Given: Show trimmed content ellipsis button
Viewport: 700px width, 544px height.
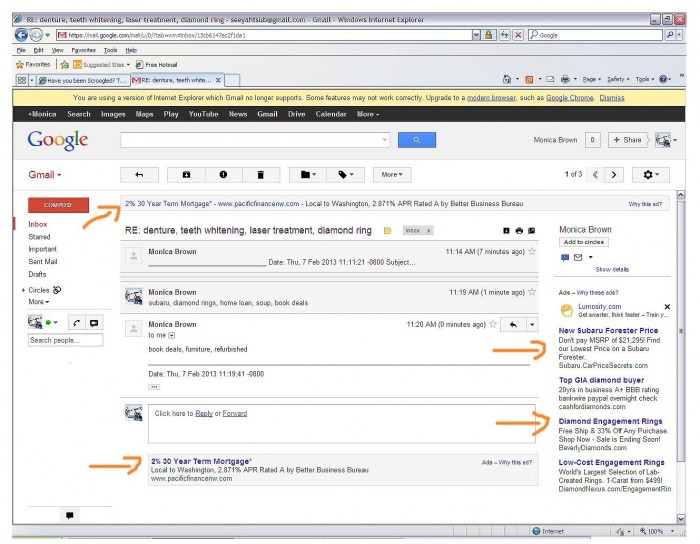Looking at the screenshot, I should pyautogui.click(x=154, y=387).
